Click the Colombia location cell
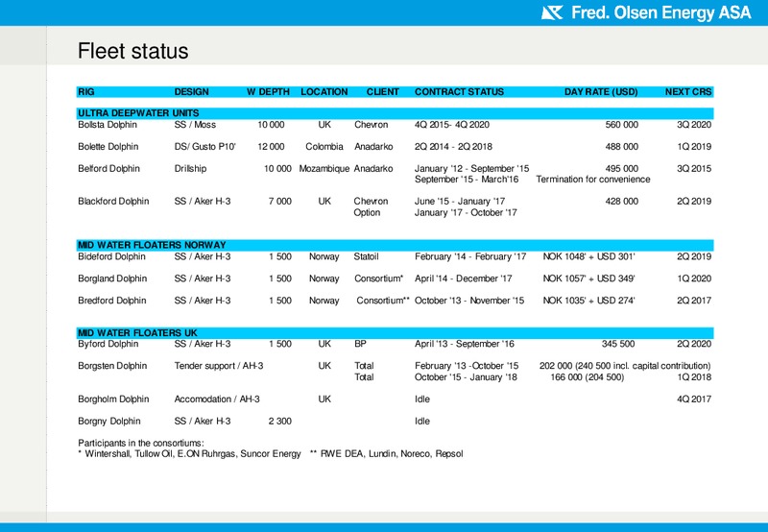The height and width of the screenshot is (532, 768). tap(324, 147)
